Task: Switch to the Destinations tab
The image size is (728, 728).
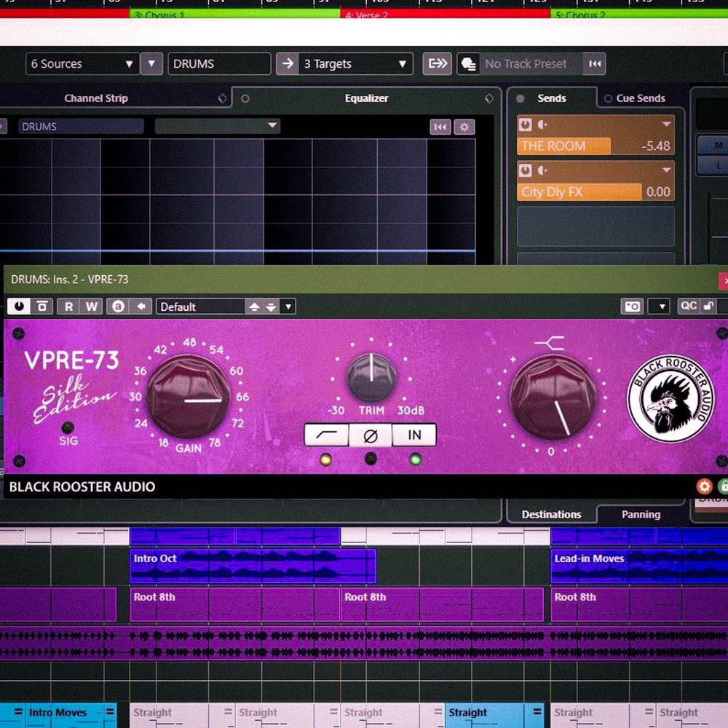Action: coord(551,515)
